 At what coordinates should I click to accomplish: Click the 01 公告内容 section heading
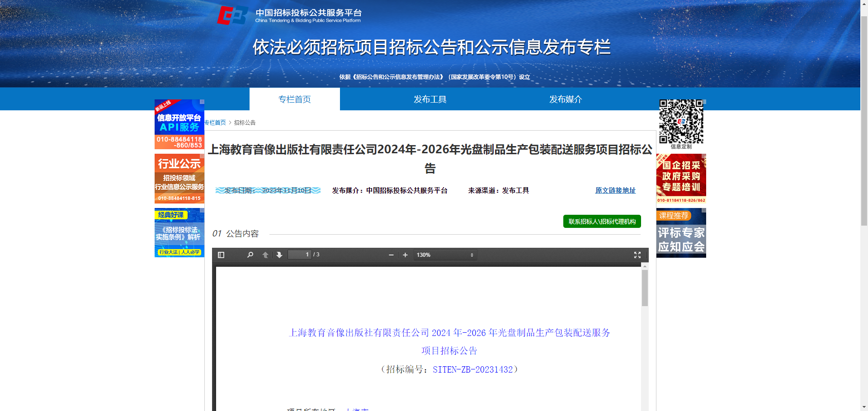tap(236, 234)
